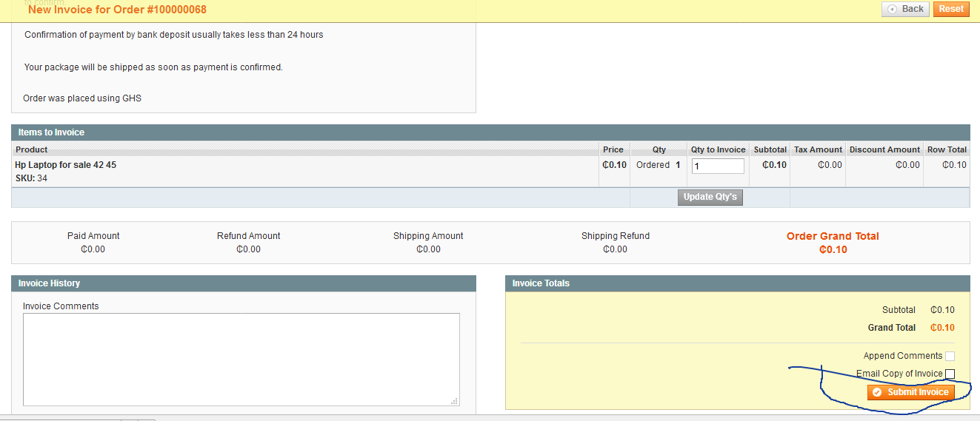Click inside the Invoice Comments text area
The image size is (980, 421).
(x=241, y=359)
